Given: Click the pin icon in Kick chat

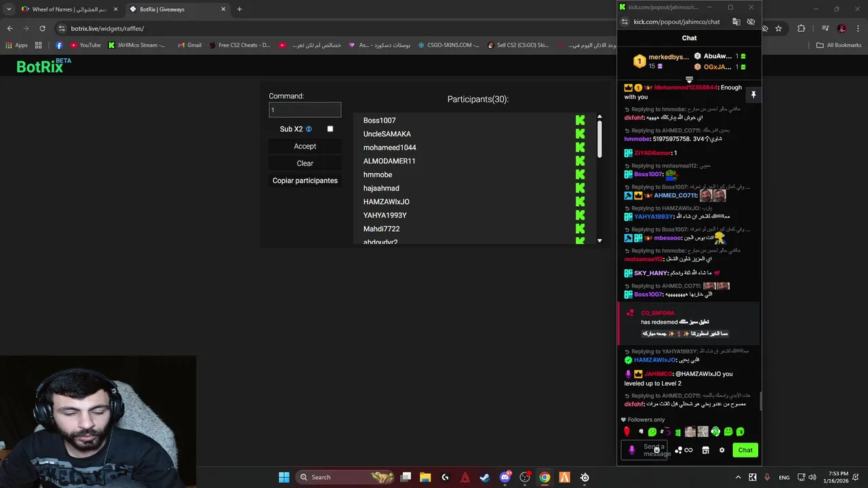Looking at the screenshot, I should [x=753, y=95].
